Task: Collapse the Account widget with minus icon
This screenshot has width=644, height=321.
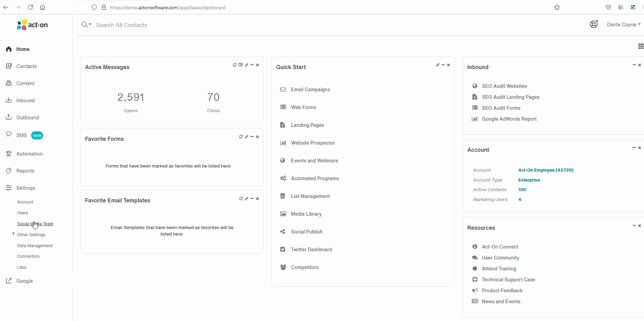Action: pyautogui.click(x=634, y=148)
